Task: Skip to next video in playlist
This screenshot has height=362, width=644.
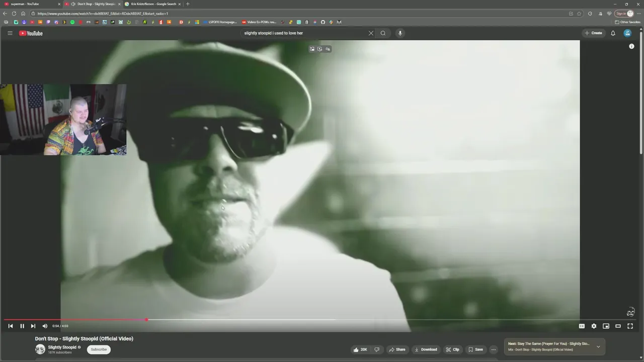Action: tap(33, 326)
